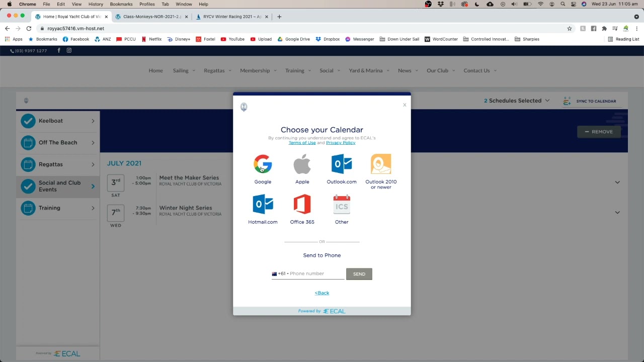This screenshot has height=362, width=644.
Task: Select Outlook 2010 or newer icon
Action: (x=381, y=164)
